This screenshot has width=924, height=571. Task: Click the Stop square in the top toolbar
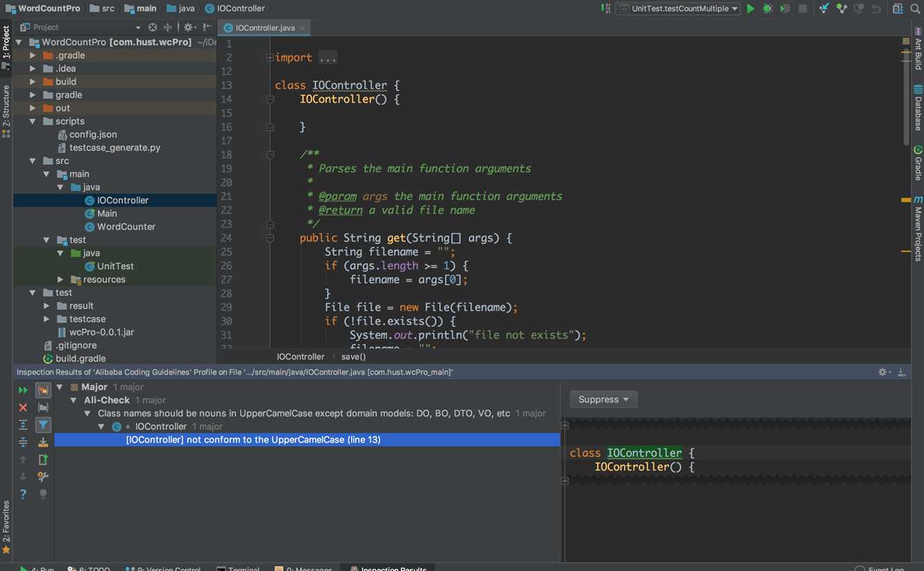[803, 8]
